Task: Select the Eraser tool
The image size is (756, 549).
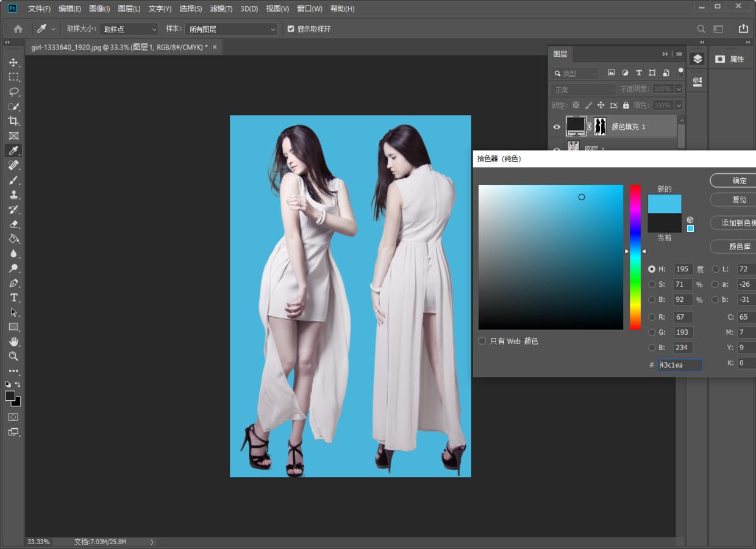Action: coord(13,224)
